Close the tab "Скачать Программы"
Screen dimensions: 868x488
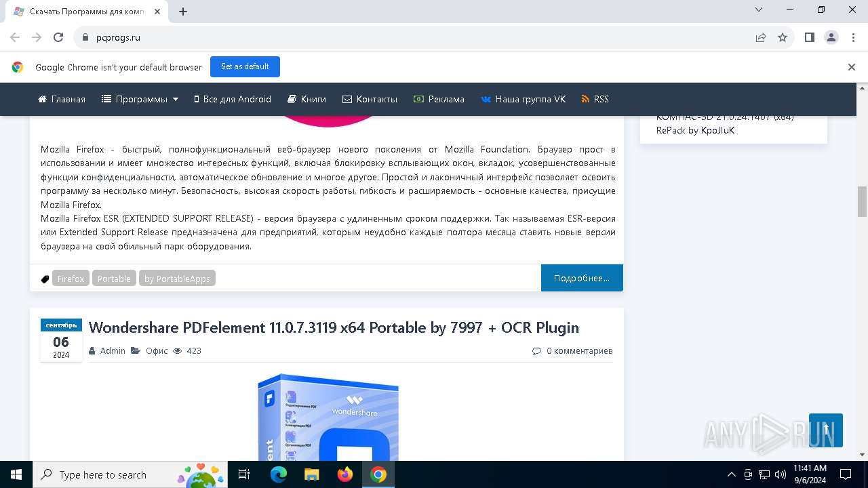point(159,12)
